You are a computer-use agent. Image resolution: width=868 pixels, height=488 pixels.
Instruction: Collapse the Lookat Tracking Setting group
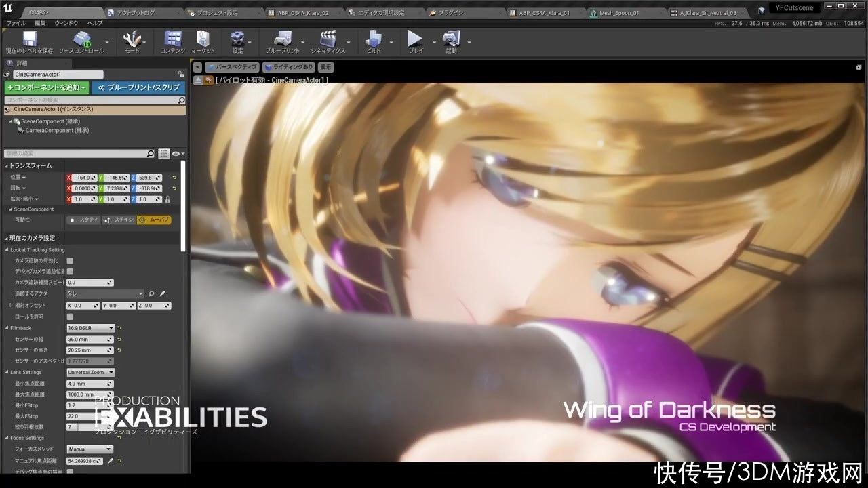click(x=7, y=249)
